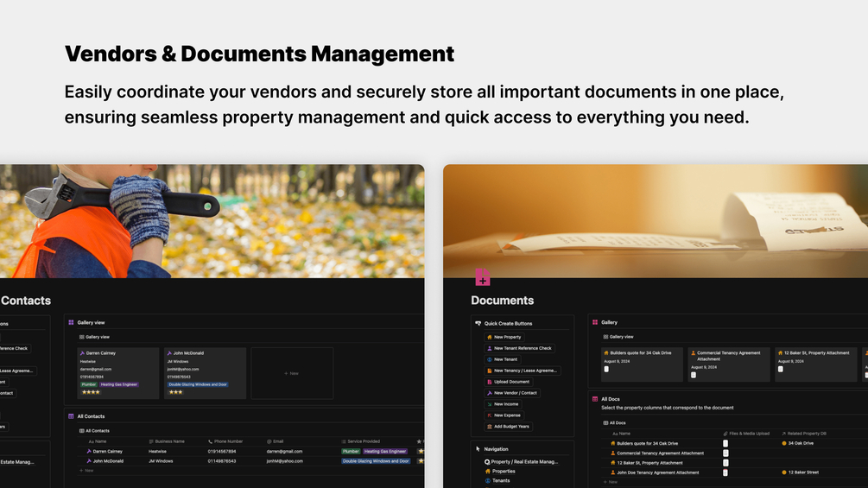Open the Properties navigation link
This screenshot has height=488, width=868.
point(500,472)
